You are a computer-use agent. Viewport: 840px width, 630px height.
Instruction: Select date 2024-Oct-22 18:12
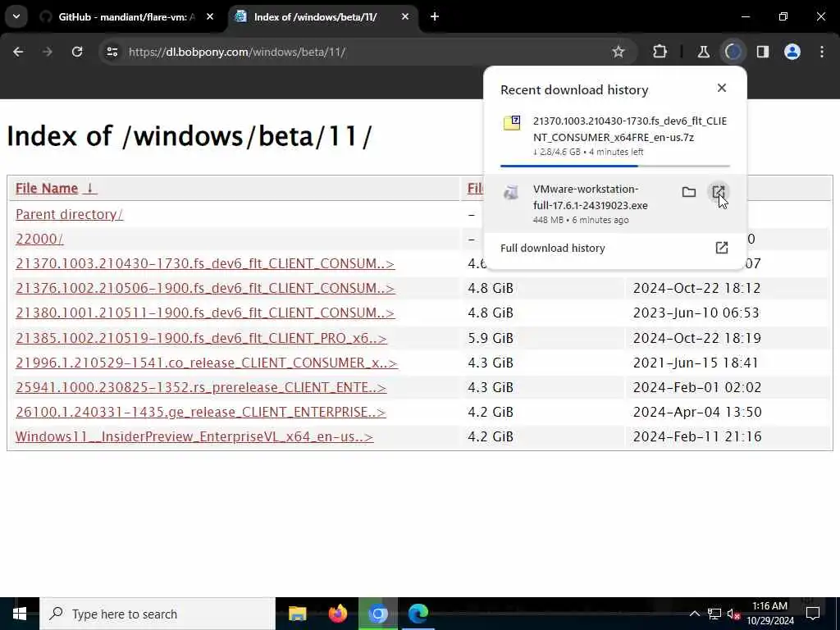(x=696, y=288)
